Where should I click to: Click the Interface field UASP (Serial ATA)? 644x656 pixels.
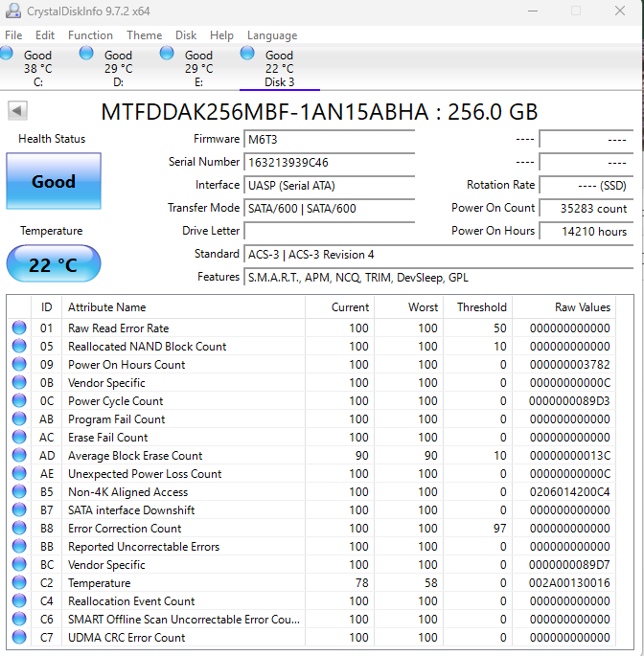pos(329,186)
